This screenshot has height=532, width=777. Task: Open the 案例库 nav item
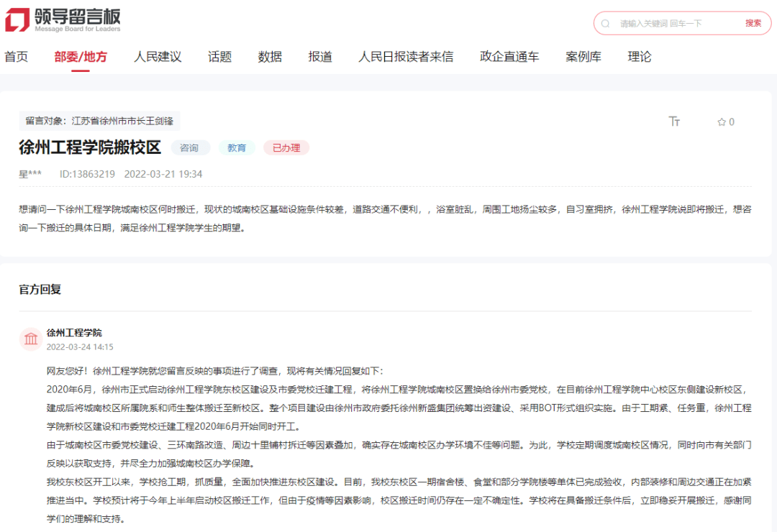click(x=583, y=57)
